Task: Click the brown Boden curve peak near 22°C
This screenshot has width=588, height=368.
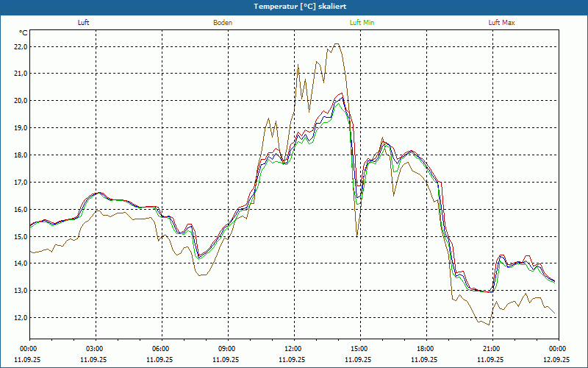Action: (336, 44)
